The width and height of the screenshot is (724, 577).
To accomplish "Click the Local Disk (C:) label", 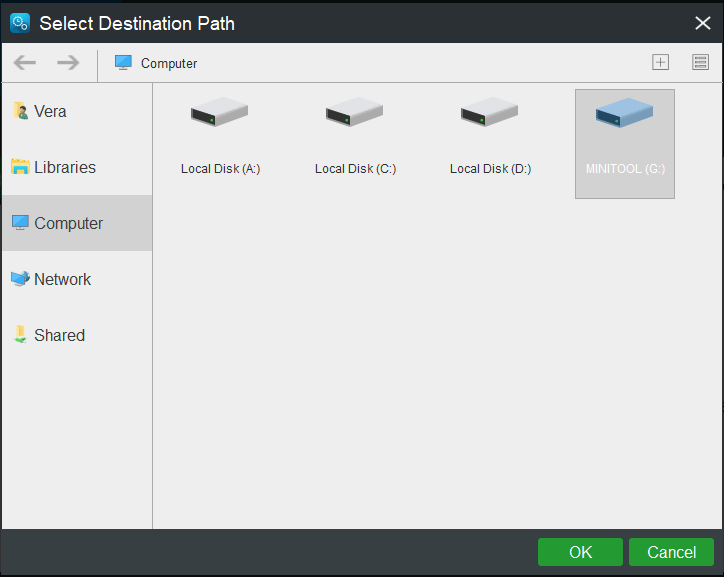I will pyautogui.click(x=356, y=169).
